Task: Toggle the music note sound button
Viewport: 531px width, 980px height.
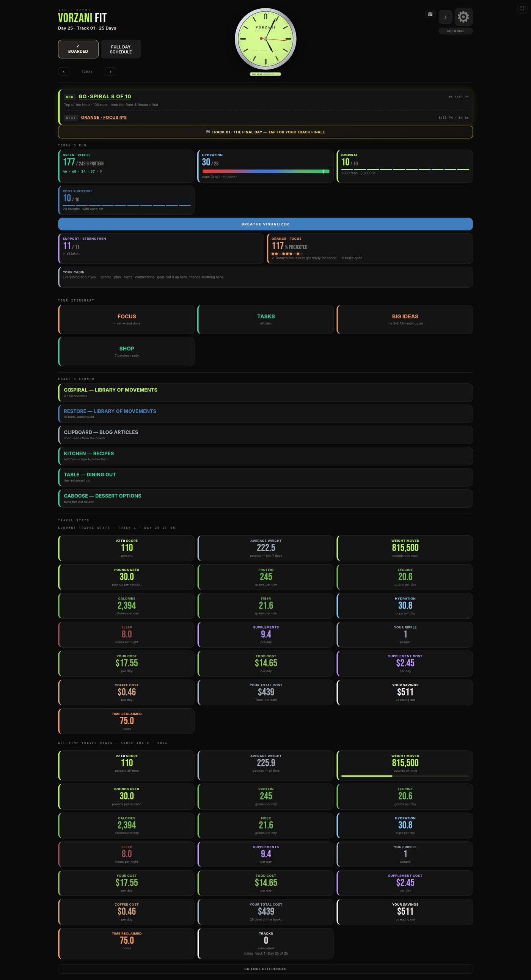Action: click(x=445, y=17)
